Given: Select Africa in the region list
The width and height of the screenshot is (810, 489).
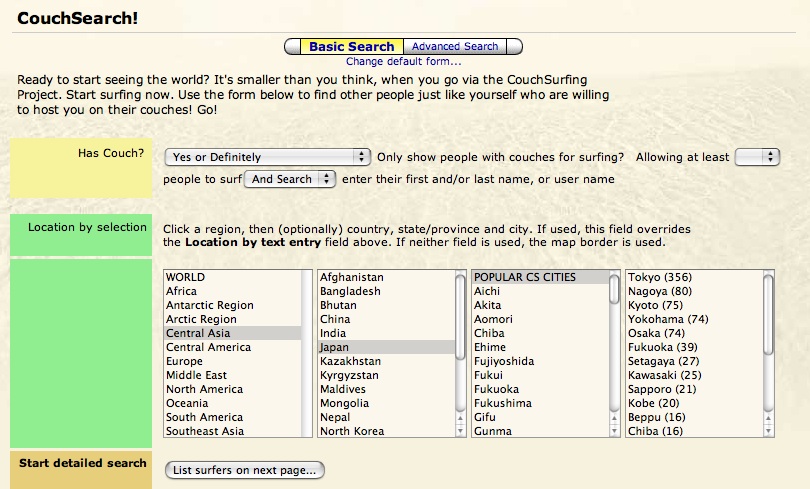Looking at the screenshot, I should coord(233,291).
